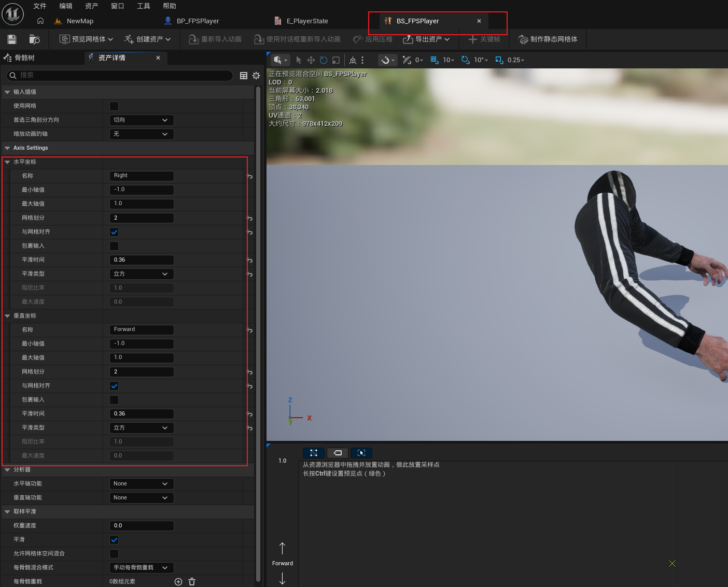Open the 窗口 menu
The image size is (728, 587).
click(118, 6)
